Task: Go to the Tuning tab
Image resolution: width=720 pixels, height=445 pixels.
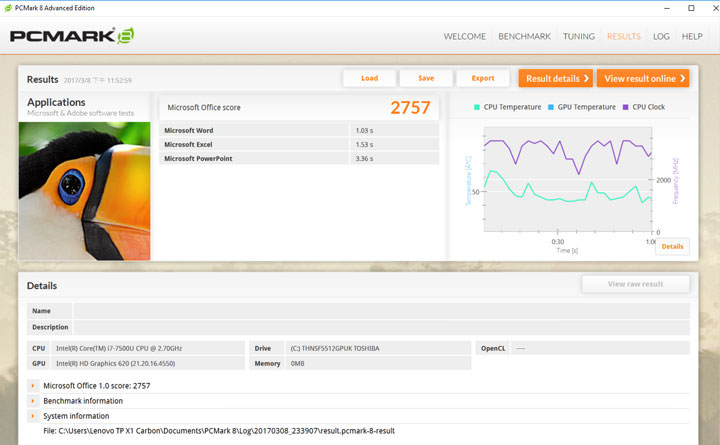Action: pos(578,37)
